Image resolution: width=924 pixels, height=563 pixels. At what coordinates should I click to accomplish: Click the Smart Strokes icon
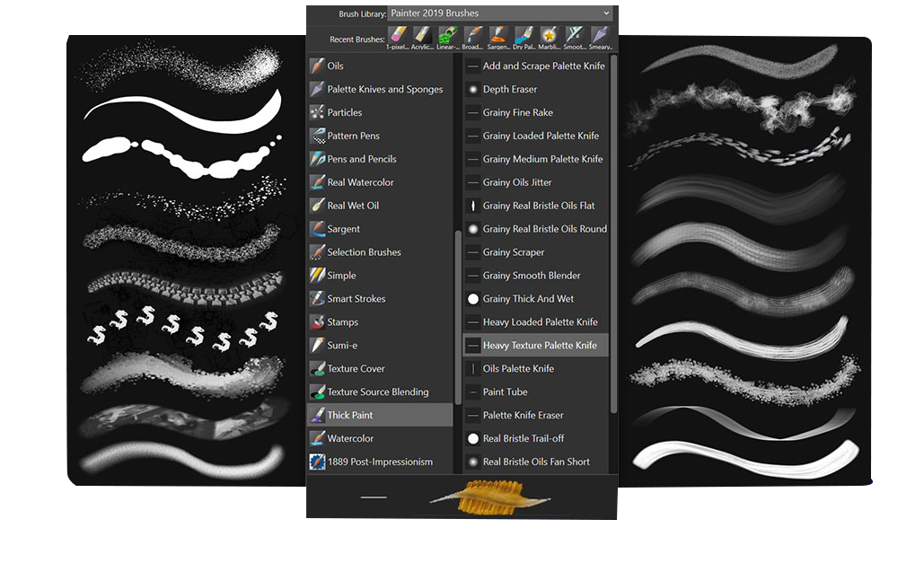click(x=317, y=298)
